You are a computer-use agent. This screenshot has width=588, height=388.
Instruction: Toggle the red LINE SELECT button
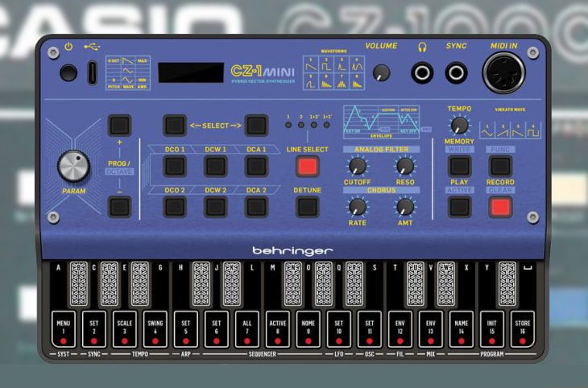pos(308,166)
